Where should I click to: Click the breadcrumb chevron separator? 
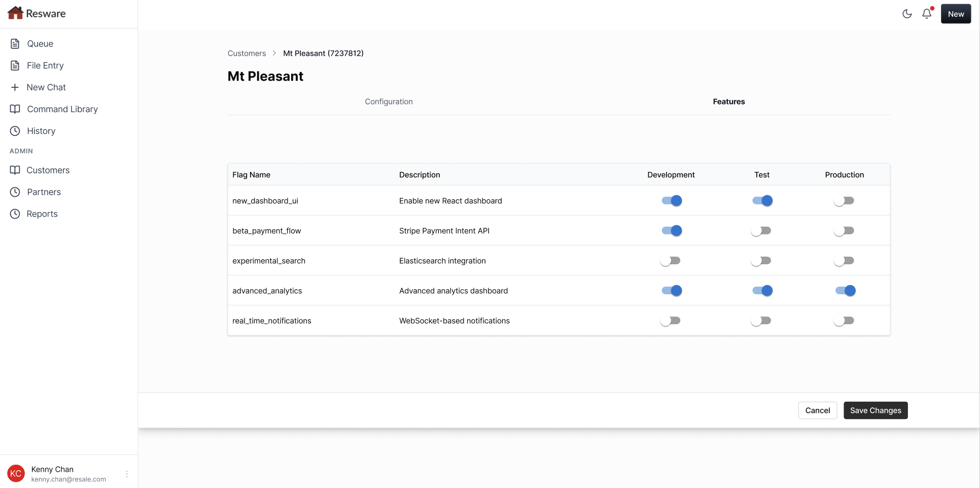coord(274,53)
